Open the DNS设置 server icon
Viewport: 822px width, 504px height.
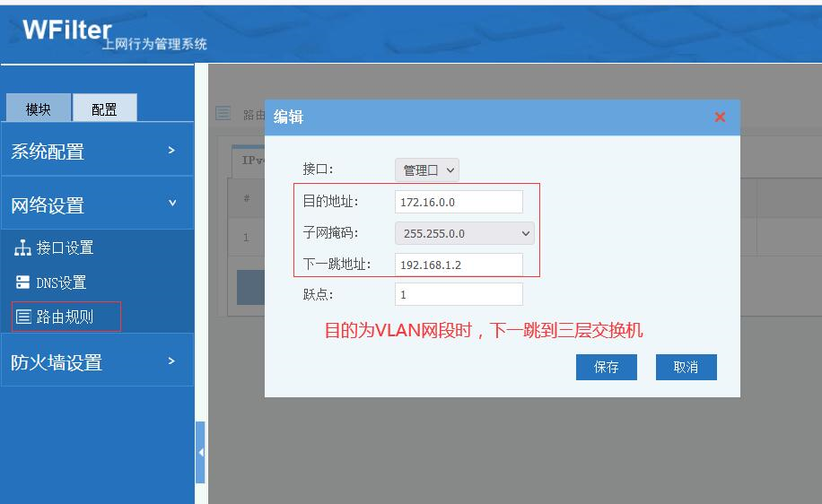(24, 283)
